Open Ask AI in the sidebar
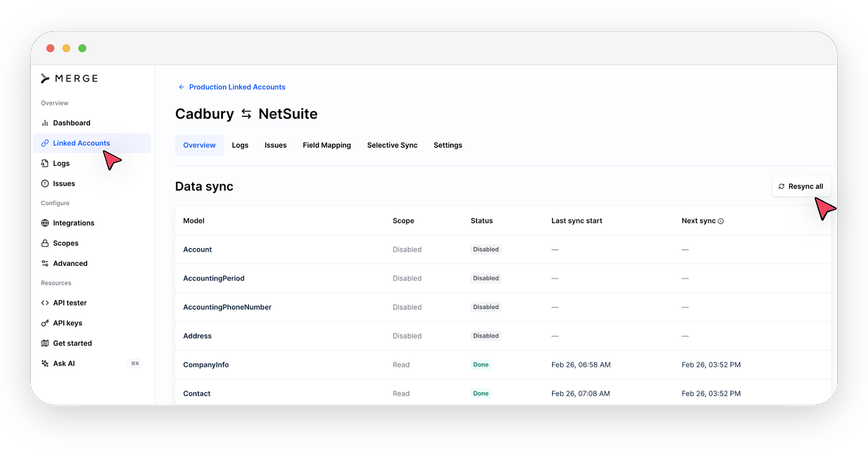This screenshot has height=456, width=868. [x=92, y=364]
